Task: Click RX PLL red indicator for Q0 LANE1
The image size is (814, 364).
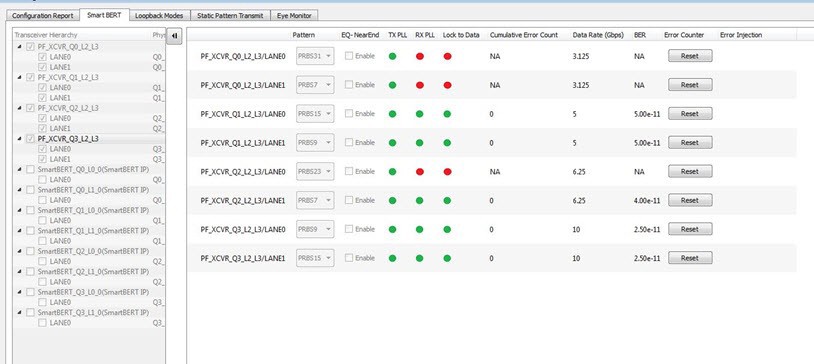Action: tap(420, 85)
